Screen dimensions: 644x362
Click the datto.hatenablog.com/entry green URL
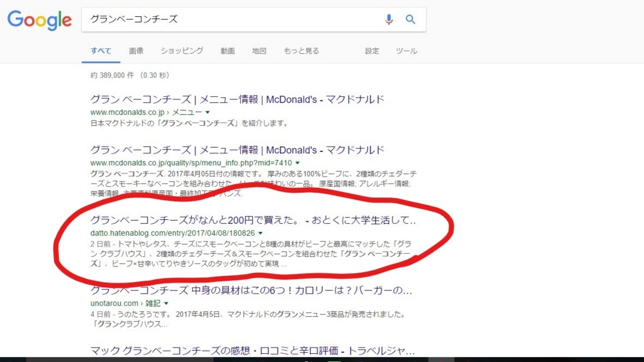point(172,233)
